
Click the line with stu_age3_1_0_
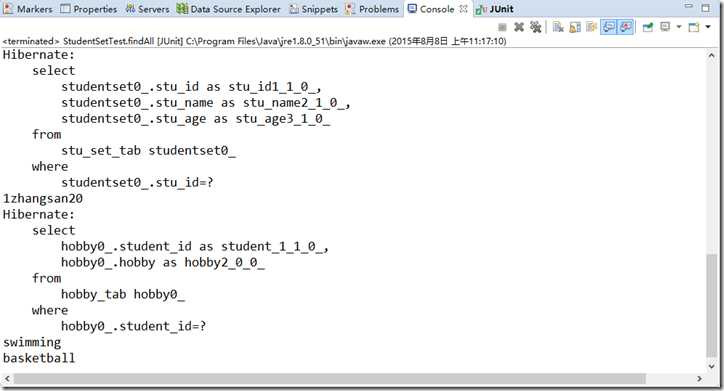pyautogui.click(x=196, y=119)
